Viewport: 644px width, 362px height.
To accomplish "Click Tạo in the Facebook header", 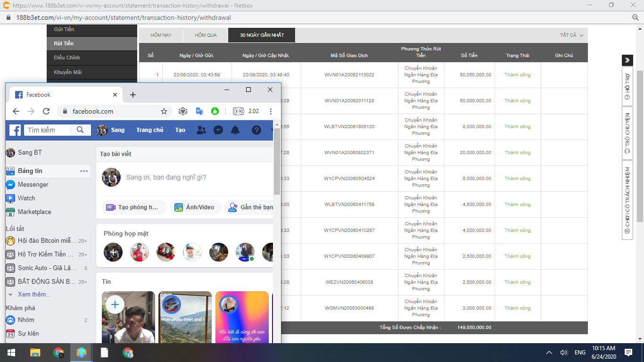I will pos(180,130).
